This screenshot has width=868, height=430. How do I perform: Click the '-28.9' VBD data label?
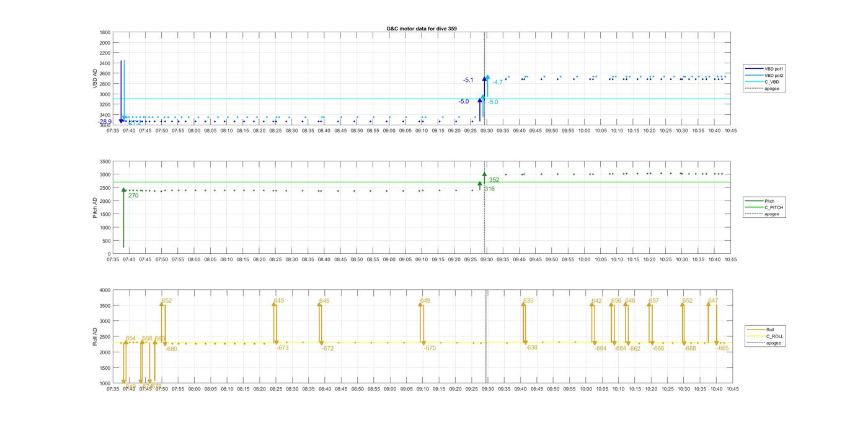pos(105,122)
